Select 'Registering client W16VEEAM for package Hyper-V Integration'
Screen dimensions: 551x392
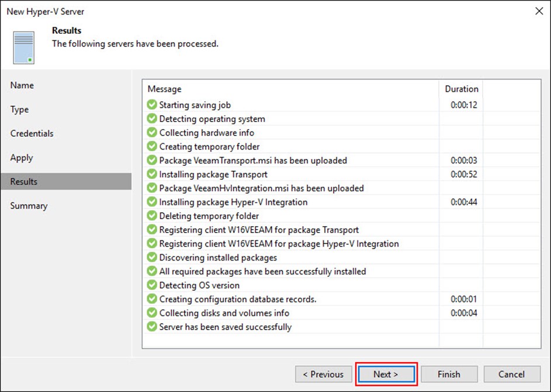point(279,244)
